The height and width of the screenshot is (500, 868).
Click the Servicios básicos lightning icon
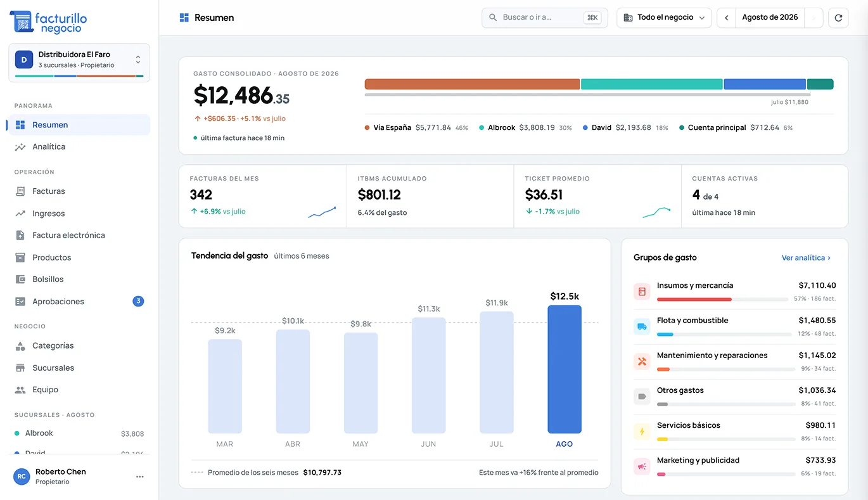point(642,432)
